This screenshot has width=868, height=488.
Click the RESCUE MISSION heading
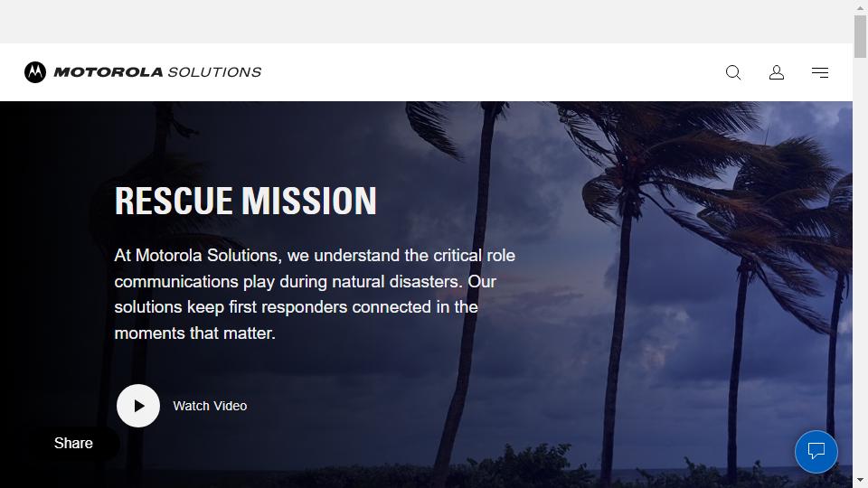pos(245,201)
